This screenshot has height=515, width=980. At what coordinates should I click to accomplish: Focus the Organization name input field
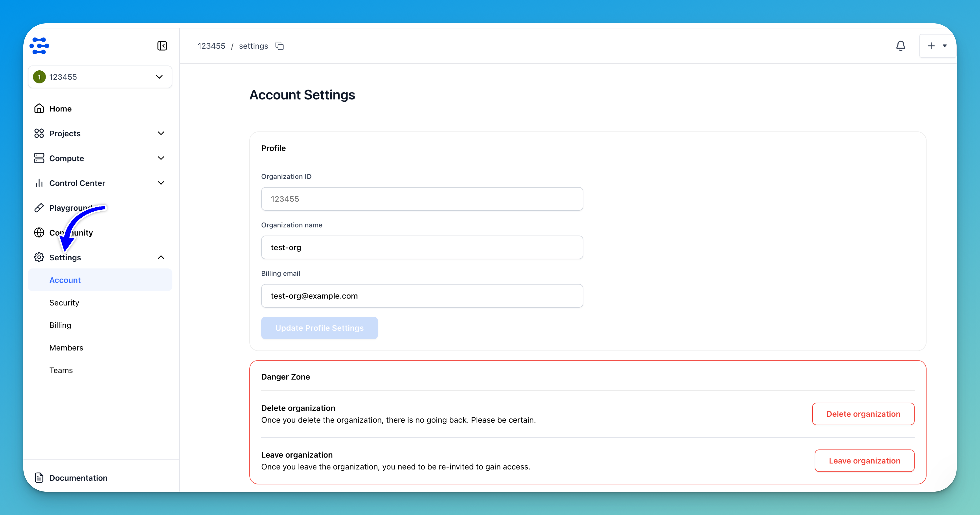tap(422, 247)
